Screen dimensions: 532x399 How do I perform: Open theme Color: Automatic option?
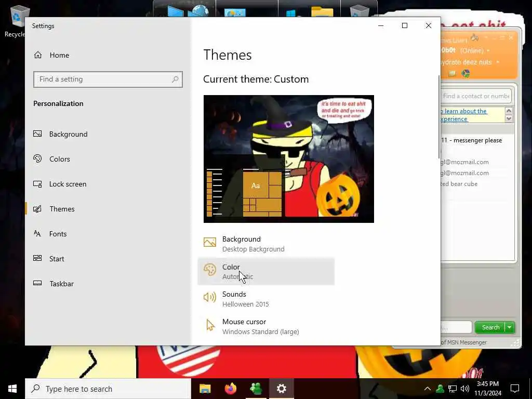point(266,271)
